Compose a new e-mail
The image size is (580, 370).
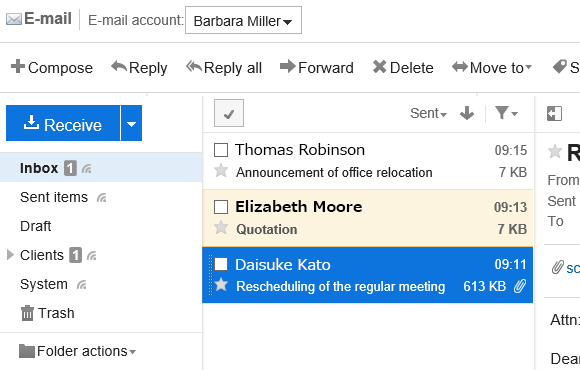tap(52, 68)
